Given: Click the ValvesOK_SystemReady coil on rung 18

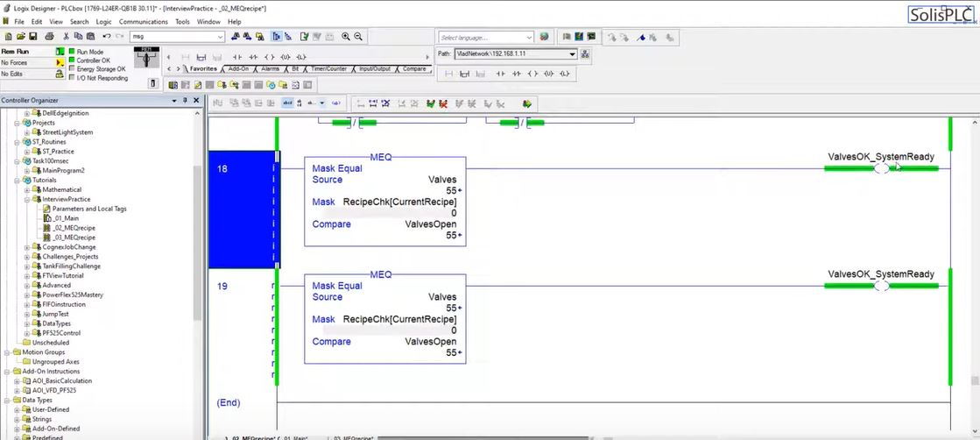Looking at the screenshot, I should pyautogui.click(x=881, y=168).
